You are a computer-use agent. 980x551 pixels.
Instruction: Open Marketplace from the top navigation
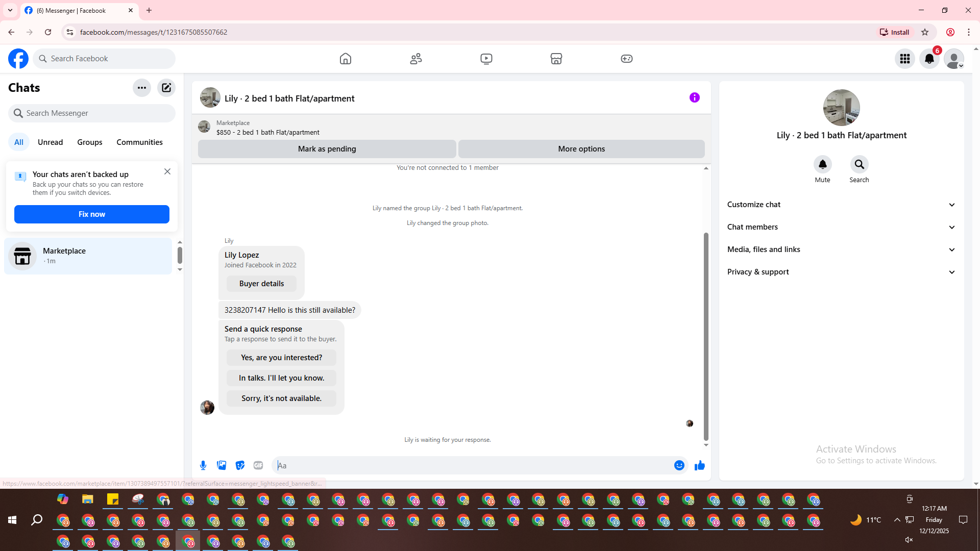(x=556, y=59)
